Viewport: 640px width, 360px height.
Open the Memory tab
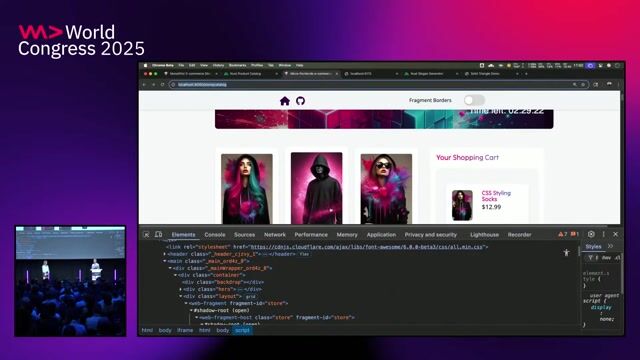pos(347,235)
